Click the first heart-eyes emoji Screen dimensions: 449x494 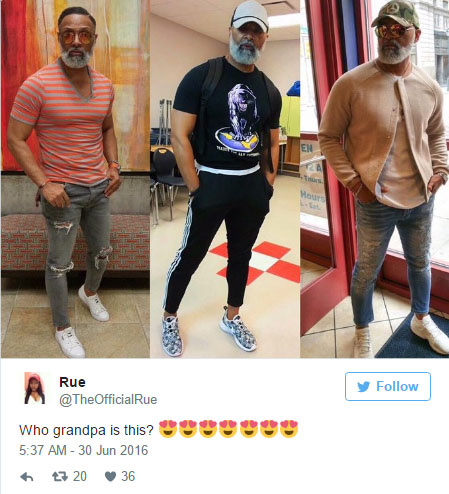tap(168, 429)
